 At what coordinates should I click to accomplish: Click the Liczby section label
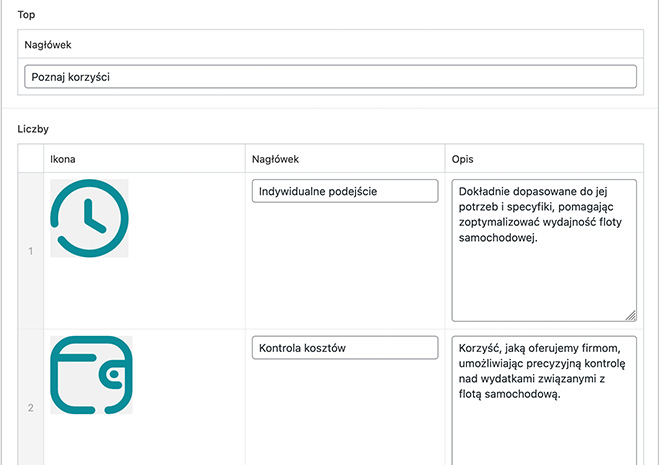(x=33, y=129)
